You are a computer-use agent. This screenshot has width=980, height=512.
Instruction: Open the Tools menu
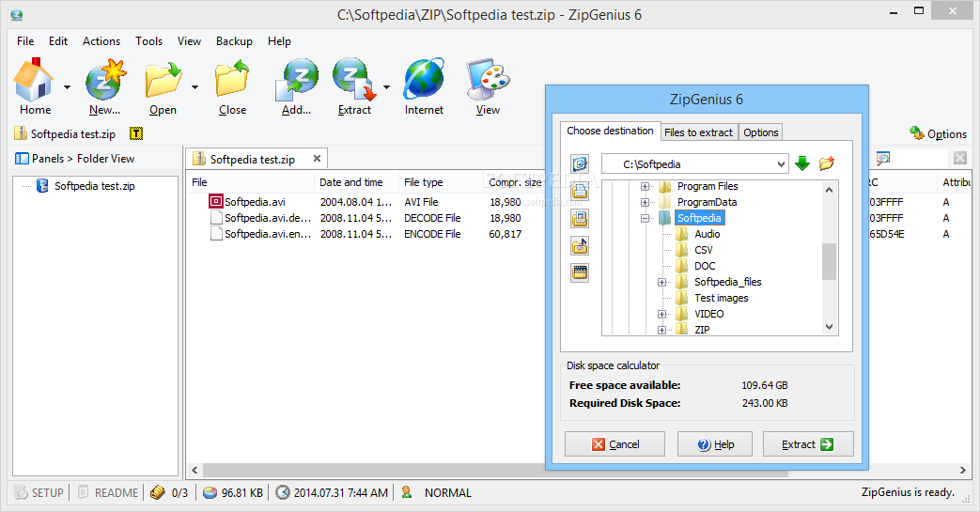(148, 41)
